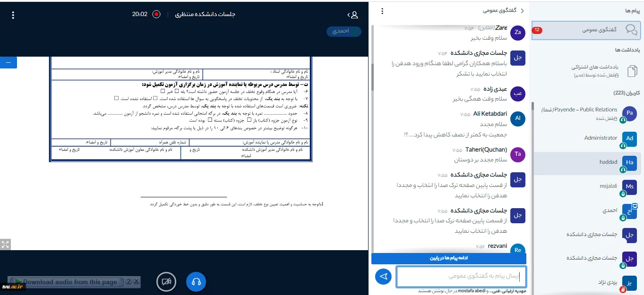Screen dimensions: 644x295
Task: Click the fullscreen presentation icon
Action: (5, 244)
